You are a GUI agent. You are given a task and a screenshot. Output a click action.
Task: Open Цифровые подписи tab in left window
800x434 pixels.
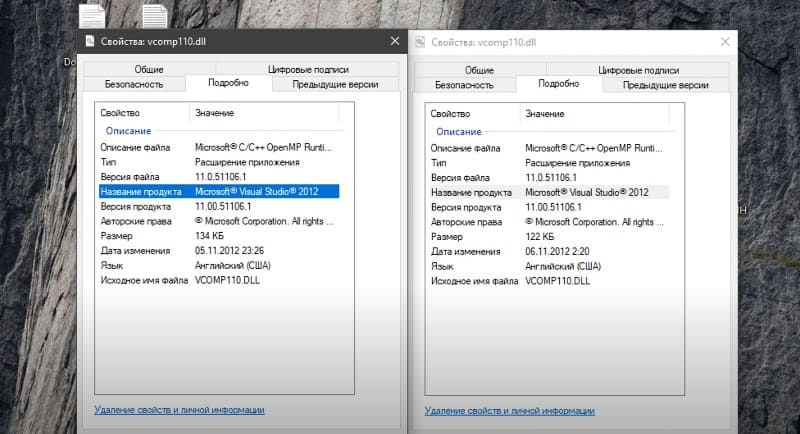point(308,69)
